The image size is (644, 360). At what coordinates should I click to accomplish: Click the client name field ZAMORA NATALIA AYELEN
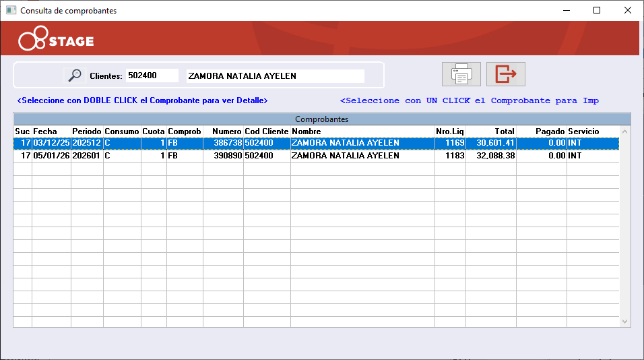pos(275,76)
